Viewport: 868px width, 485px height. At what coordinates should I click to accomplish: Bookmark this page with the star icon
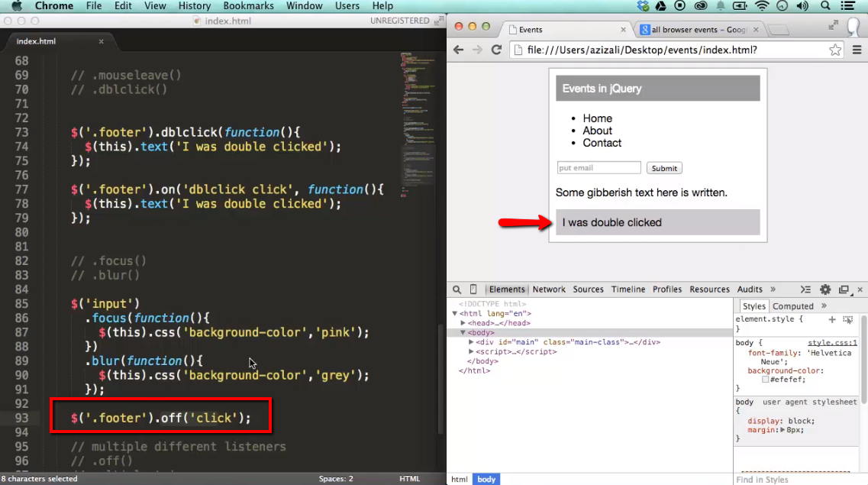[x=835, y=50]
